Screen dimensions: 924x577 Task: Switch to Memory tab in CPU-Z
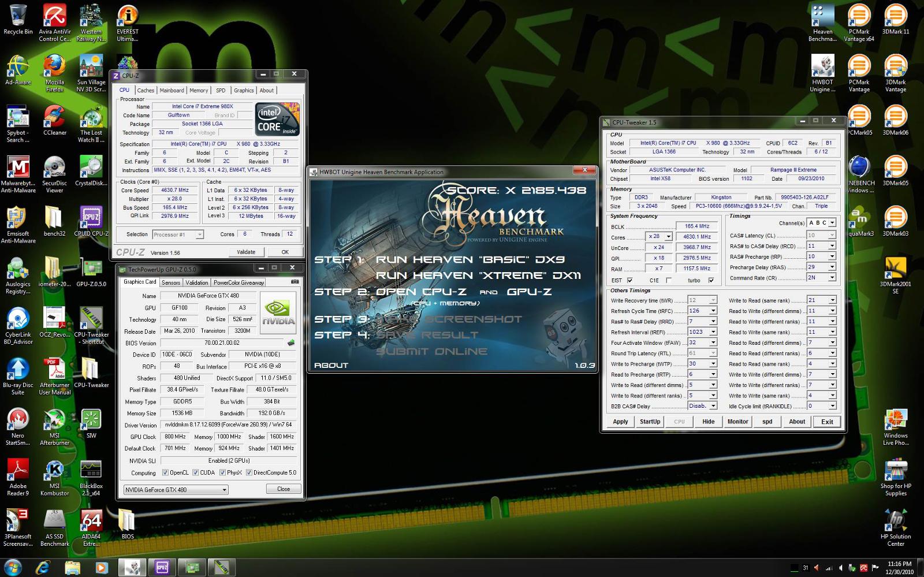click(x=199, y=90)
